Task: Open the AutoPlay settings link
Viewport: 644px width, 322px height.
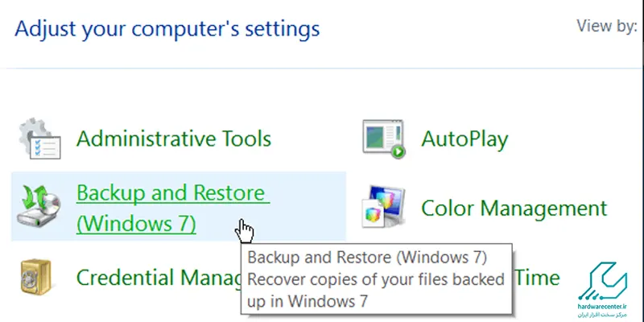Action: (464, 139)
